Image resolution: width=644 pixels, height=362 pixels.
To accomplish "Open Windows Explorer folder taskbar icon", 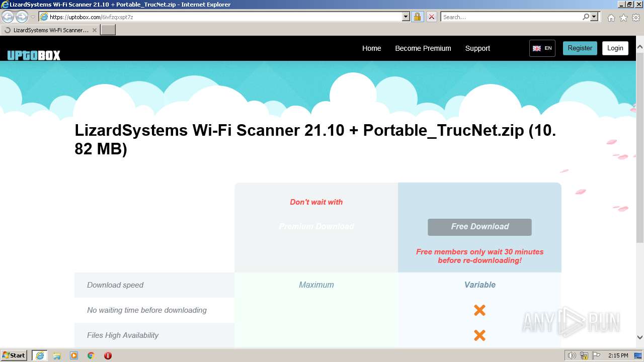I will pos(57,355).
